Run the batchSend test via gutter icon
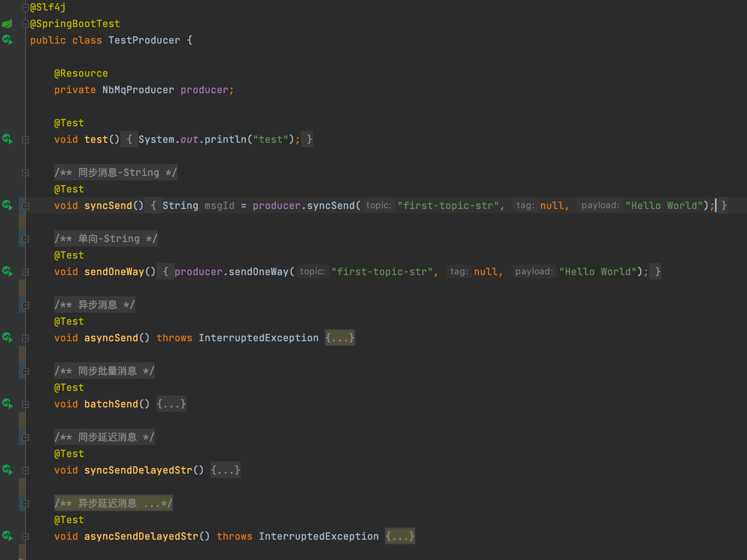 point(8,404)
